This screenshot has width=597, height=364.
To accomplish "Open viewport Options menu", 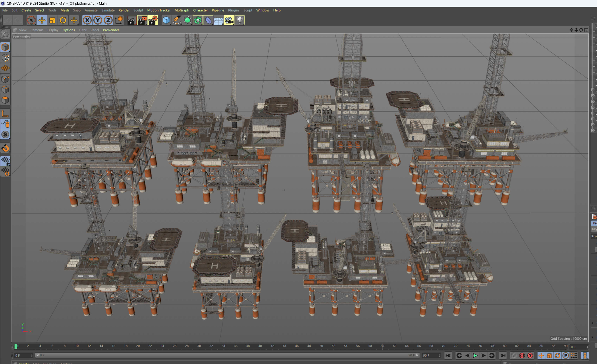I will tap(69, 30).
